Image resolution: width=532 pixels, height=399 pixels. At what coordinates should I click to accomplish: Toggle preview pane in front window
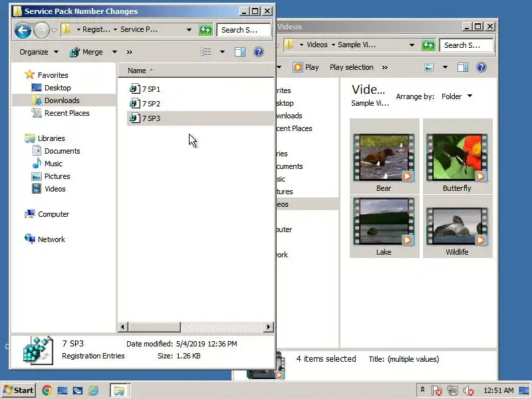click(240, 52)
